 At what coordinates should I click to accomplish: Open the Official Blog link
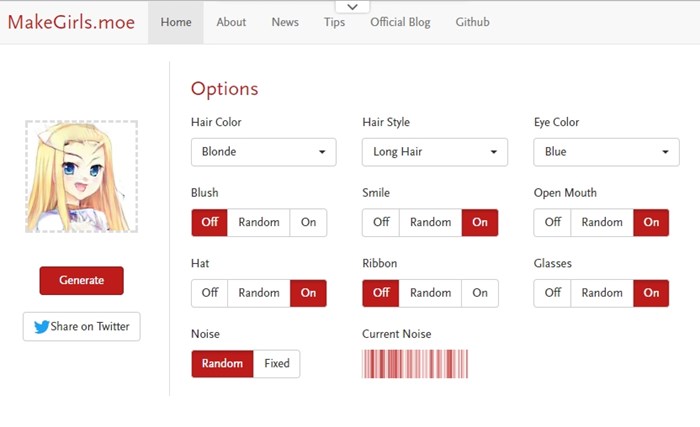(400, 22)
